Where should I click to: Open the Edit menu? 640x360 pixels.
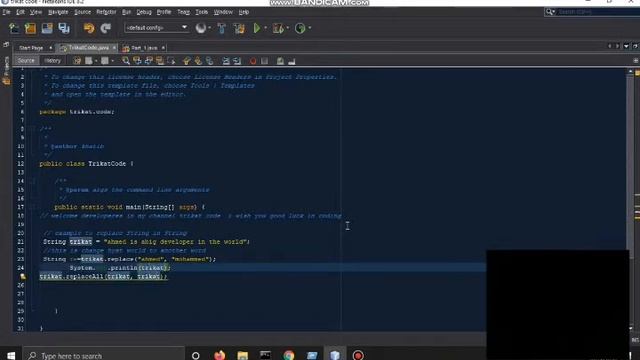(20, 12)
